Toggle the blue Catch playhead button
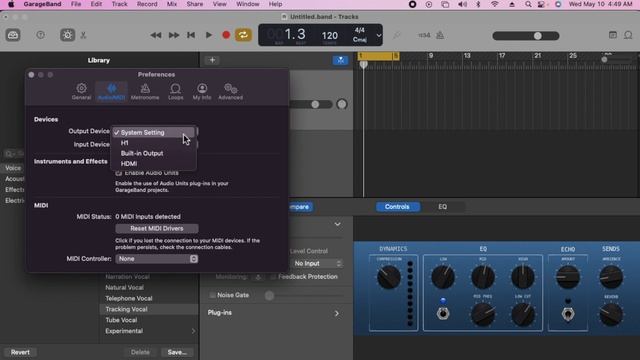The height and width of the screenshot is (360, 640). [340, 60]
